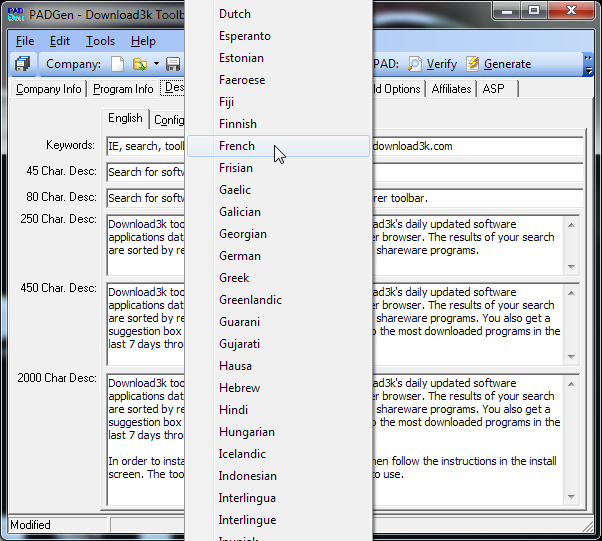Switch to the Company Info tab
The width and height of the screenshot is (602, 541).
49,89
